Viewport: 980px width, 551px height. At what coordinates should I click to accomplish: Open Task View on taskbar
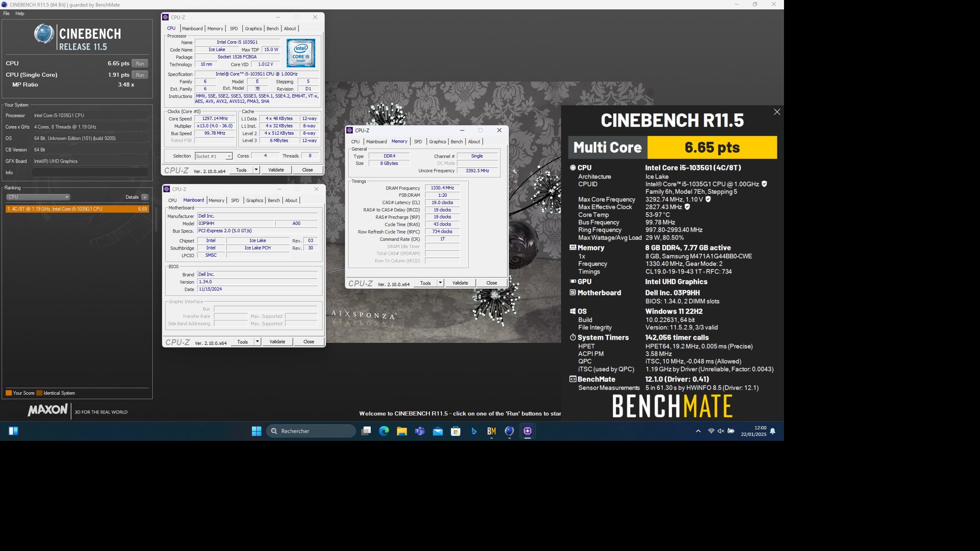[366, 431]
